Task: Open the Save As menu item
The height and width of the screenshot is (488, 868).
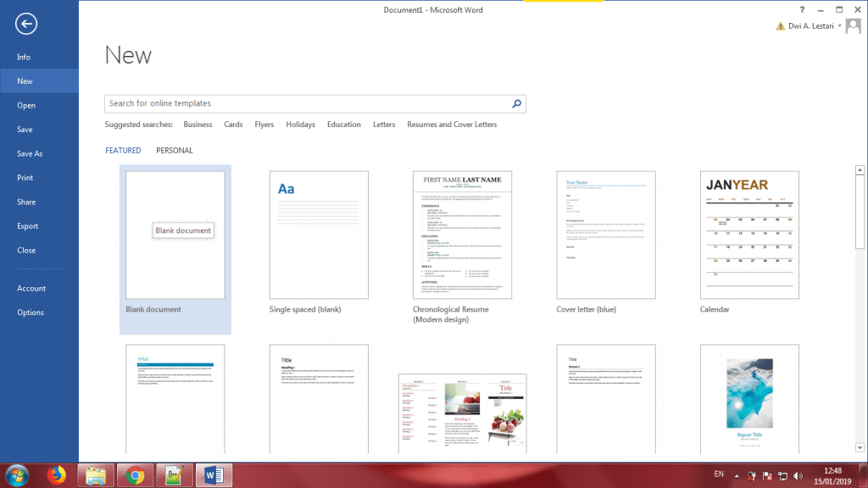Action: point(30,154)
